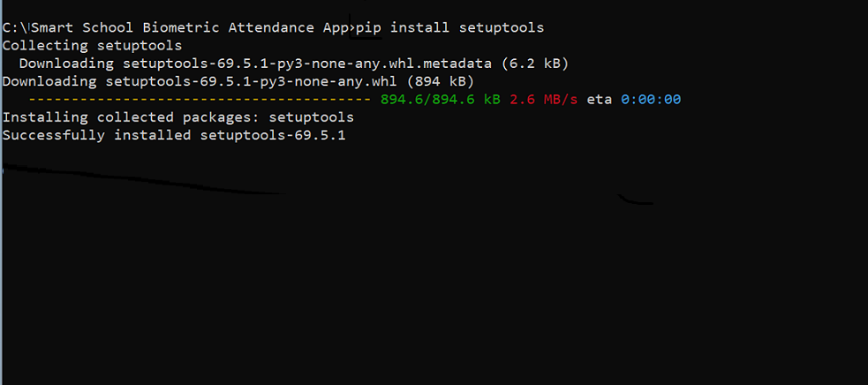
Task: Click the blue 0:00:00 time remaining
Action: click(651, 99)
